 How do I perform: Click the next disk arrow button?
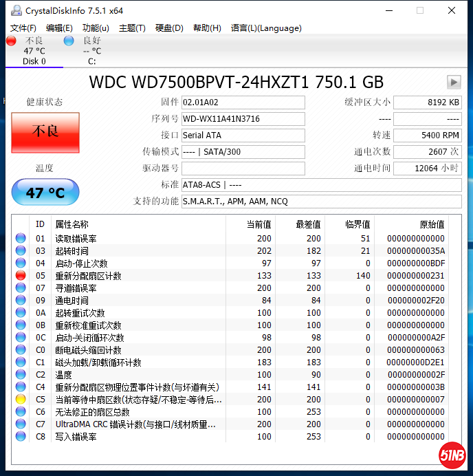point(454,82)
